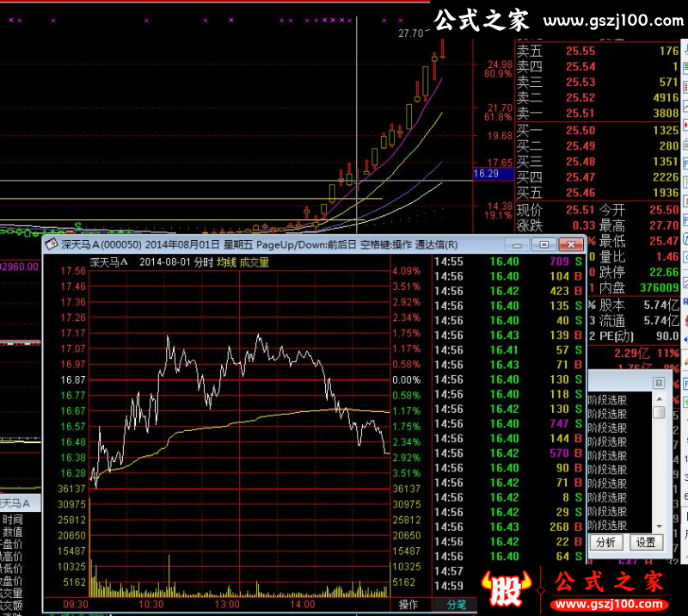Click the 买四 25.47 order book row

598,177
